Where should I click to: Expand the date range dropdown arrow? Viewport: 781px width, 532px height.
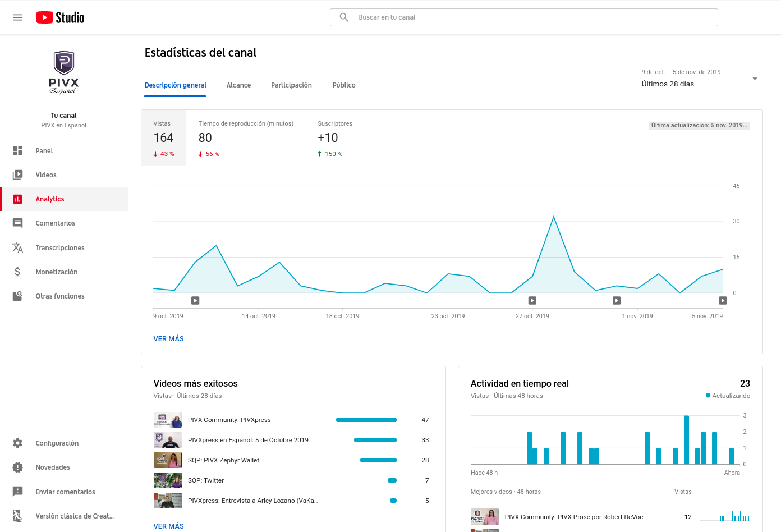click(x=755, y=79)
